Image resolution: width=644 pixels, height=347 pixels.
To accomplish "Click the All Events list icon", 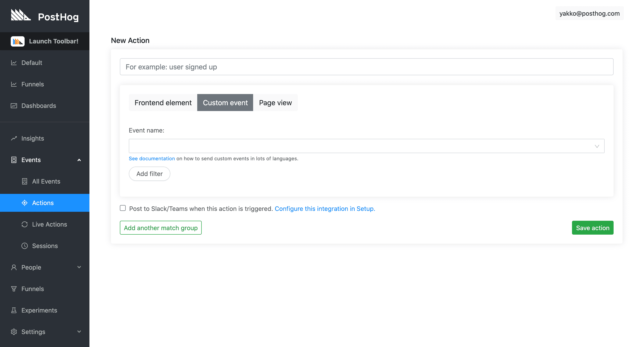I will (x=25, y=181).
